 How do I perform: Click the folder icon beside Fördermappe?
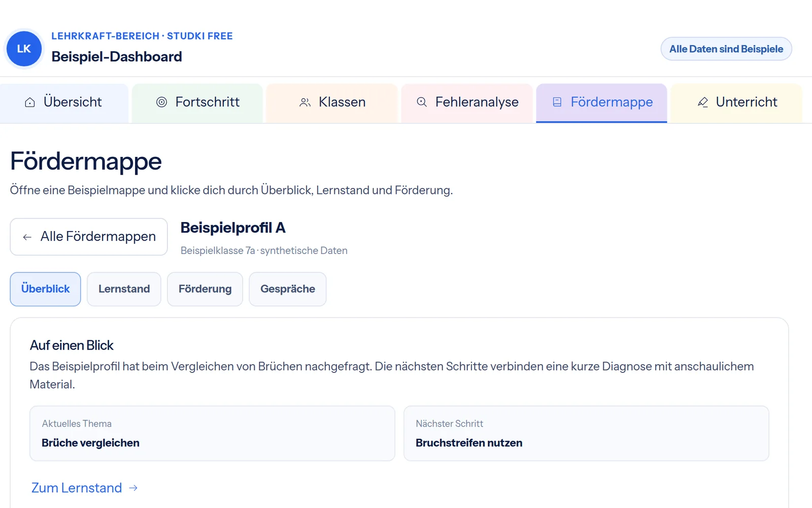coord(557,102)
